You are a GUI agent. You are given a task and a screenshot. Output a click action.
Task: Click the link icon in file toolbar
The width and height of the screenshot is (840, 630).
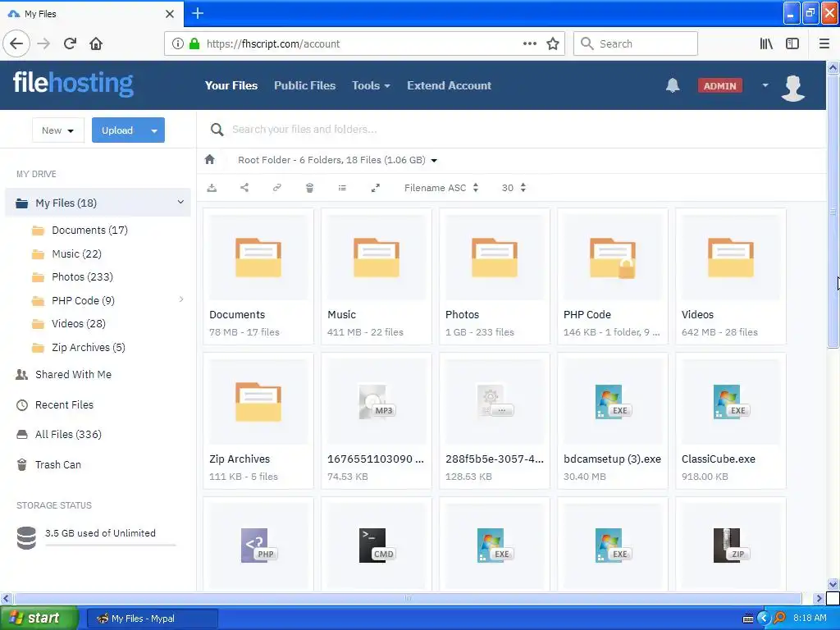(x=277, y=188)
